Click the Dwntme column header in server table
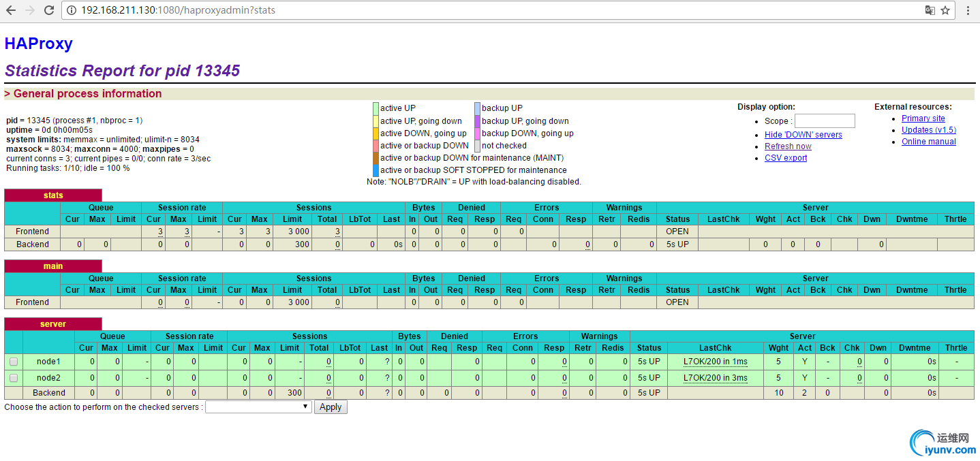 tap(915, 348)
